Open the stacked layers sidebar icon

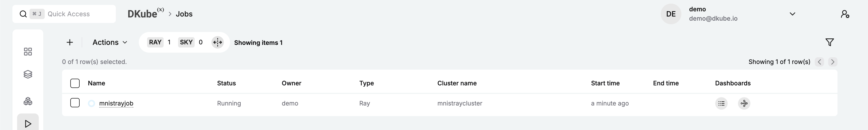[x=28, y=74]
